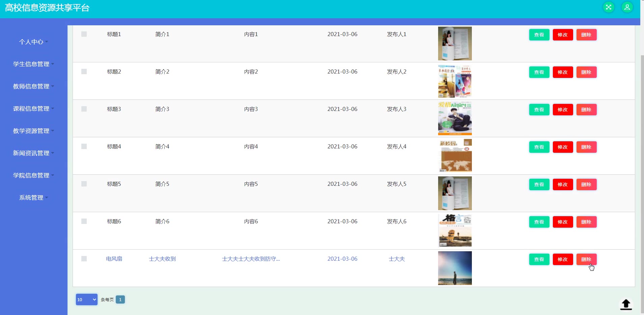The height and width of the screenshot is (315, 644).
Task: Click 查看 for 标题5 row
Action: (x=539, y=184)
